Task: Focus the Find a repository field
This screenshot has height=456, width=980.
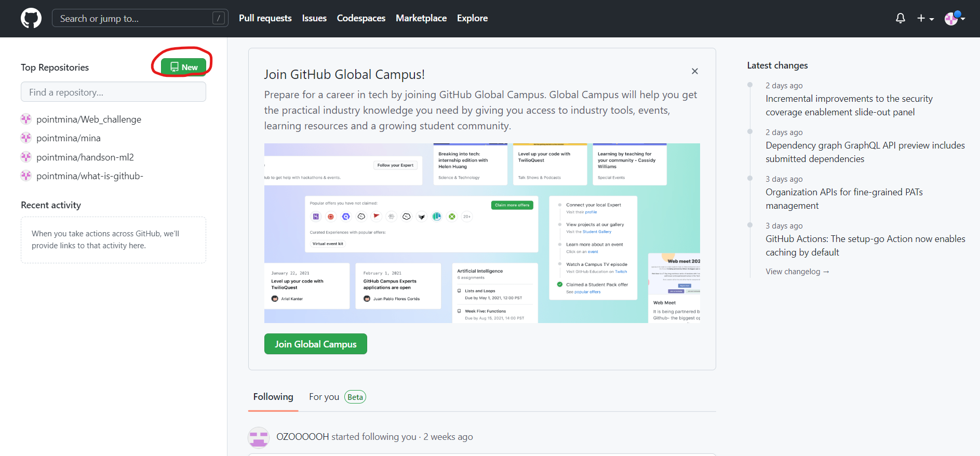Action: click(113, 92)
